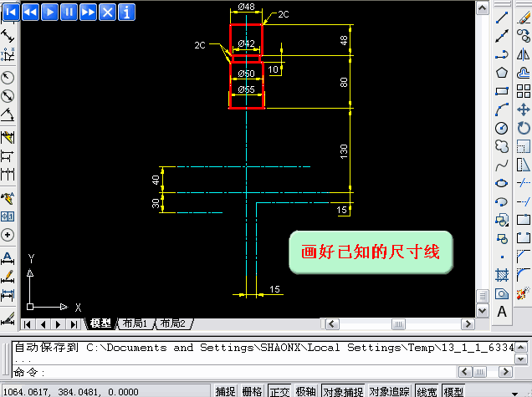The image size is (532, 397).
Task: Open the playback info button
Action: tap(127, 13)
